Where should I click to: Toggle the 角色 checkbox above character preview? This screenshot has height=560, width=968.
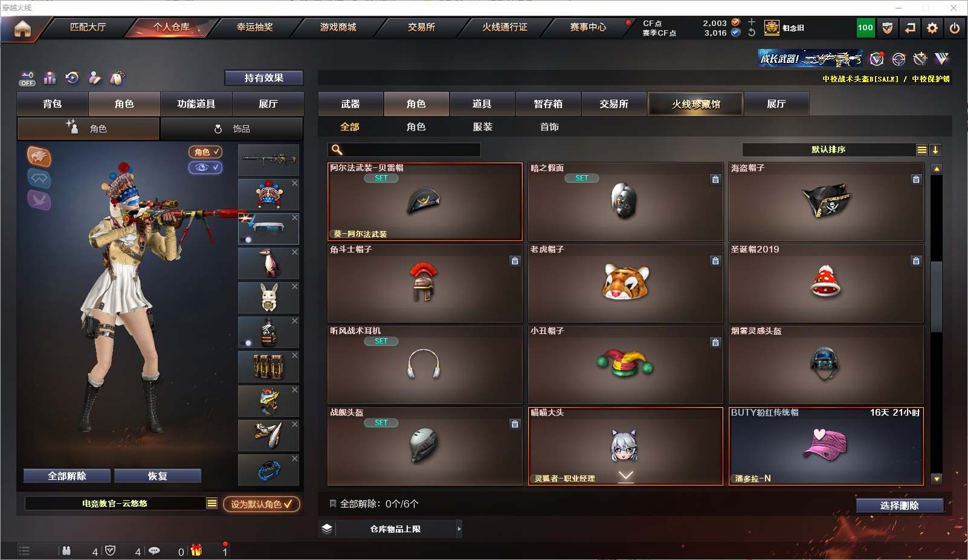pyautogui.click(x=205, y=152)
